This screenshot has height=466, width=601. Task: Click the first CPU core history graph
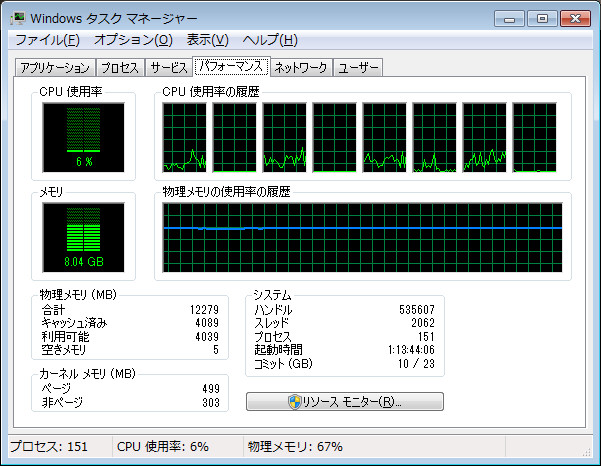(184, 137)
